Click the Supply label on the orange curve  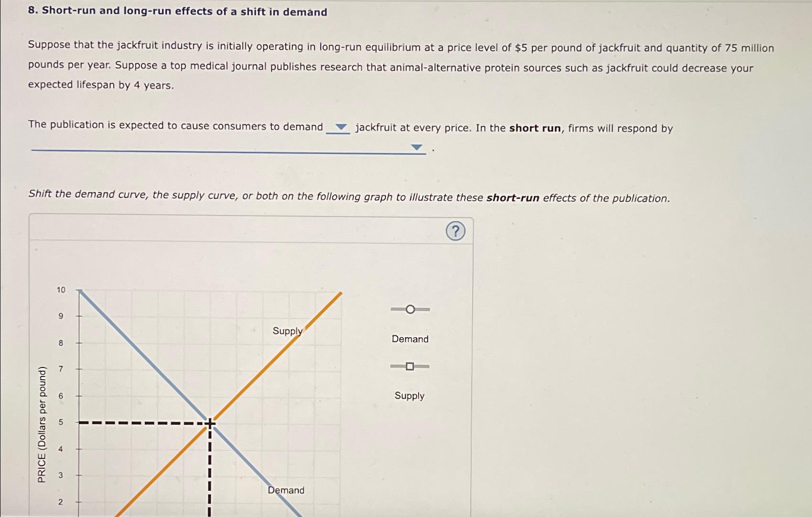pyautogui.click(x=287, y=331)
